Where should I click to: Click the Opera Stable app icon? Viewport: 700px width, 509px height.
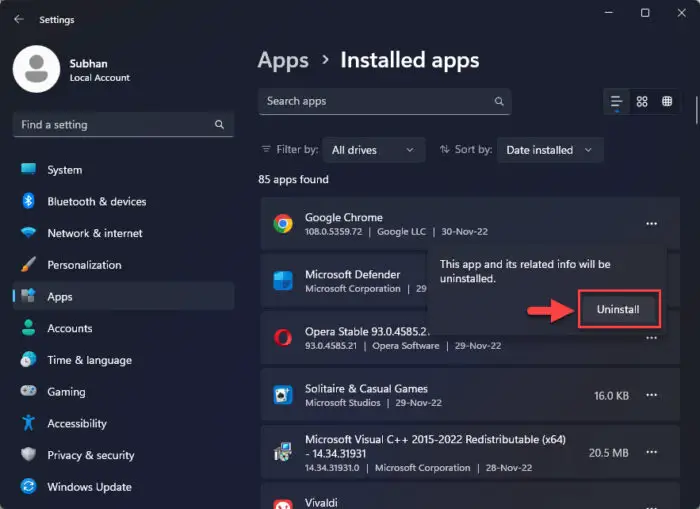click(x=283, y=338)
